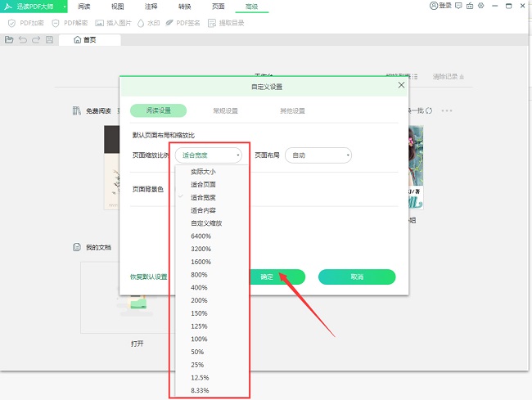This screenshot has height=400, width=532.
Task: Select 100% zoom option
Action: pos(212,339)
